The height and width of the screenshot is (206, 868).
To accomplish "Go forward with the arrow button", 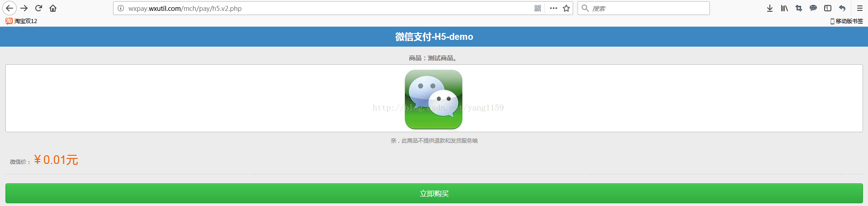I will click(x=24, y=8).
